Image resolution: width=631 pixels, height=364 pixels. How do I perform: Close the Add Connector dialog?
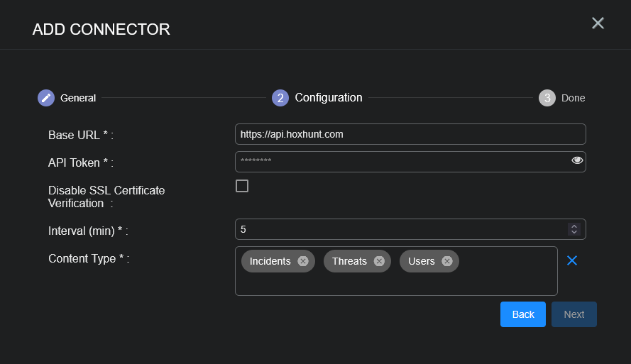click(598, 23)
